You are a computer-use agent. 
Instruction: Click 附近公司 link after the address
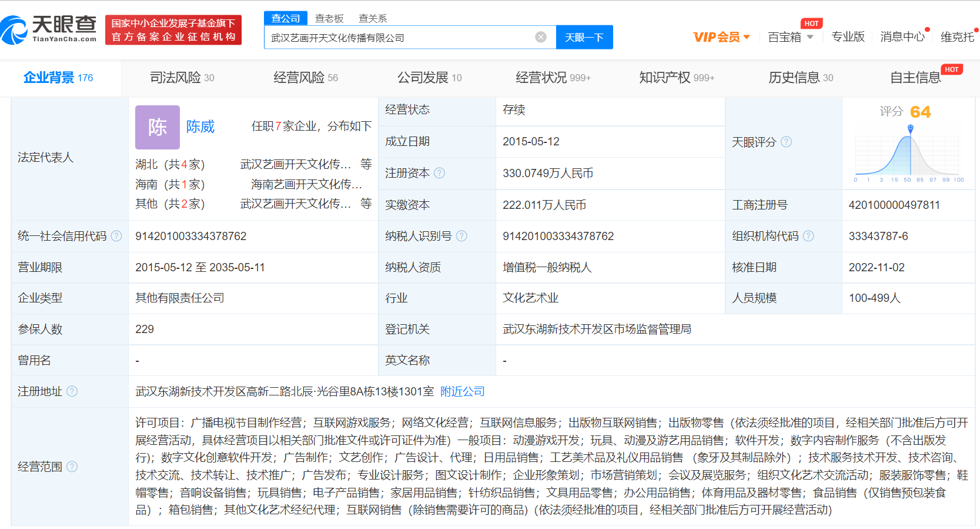pos(463,391)
